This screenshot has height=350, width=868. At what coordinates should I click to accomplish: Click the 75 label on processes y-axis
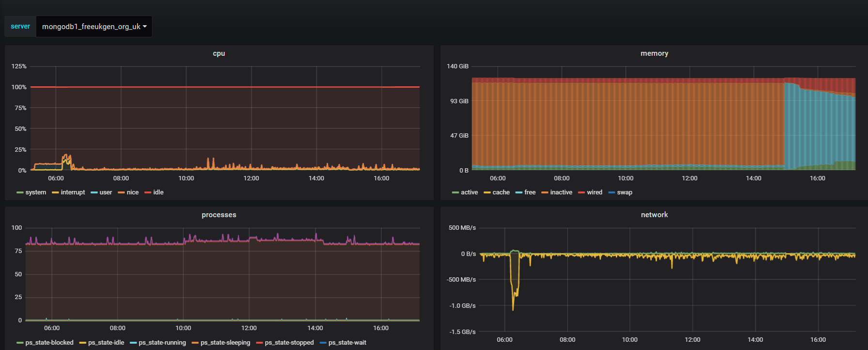pos(18,251)
